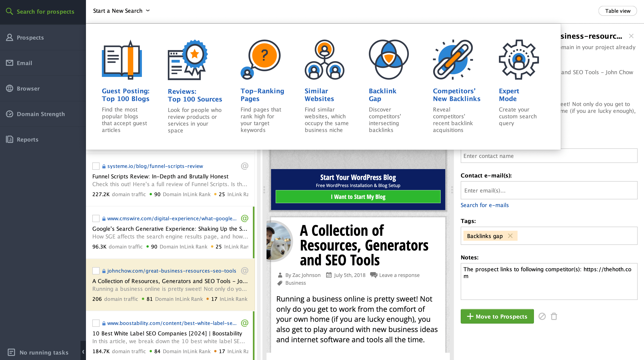Choose the Top-Ranking Pages question mark icon
The image size is (644, 360).
261,60
